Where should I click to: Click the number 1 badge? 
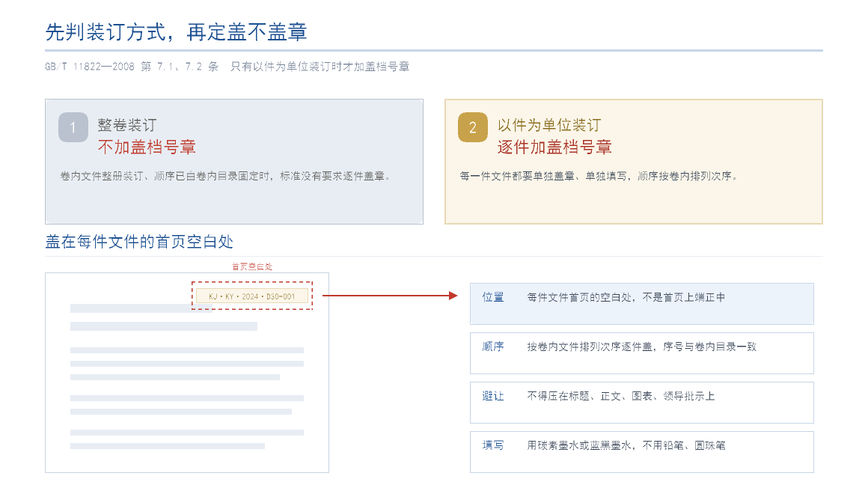73,127
